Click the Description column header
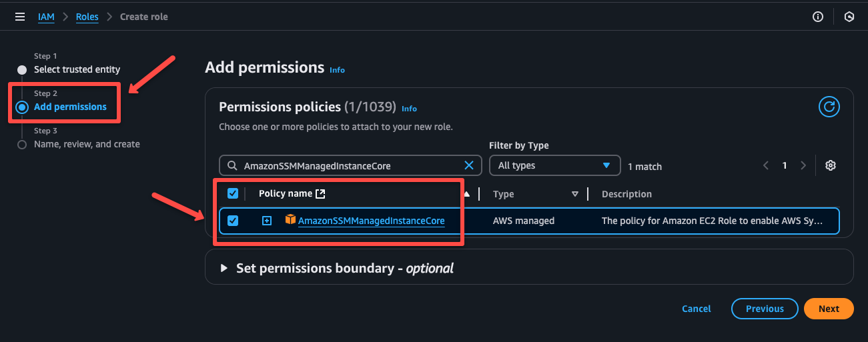 click(x=626, y=194)
